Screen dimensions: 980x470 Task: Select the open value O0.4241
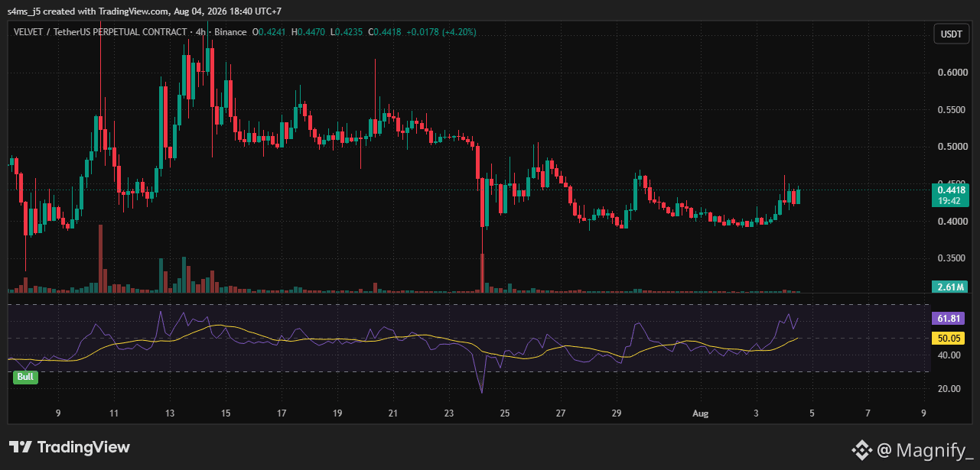click(x=270, y=32)
